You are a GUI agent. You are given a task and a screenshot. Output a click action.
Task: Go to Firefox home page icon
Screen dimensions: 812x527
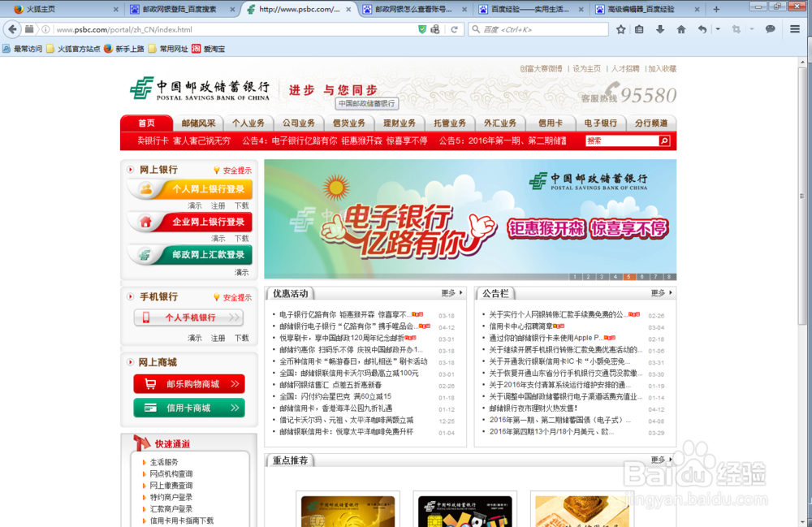pyautogui.click(x=681, y=29)
